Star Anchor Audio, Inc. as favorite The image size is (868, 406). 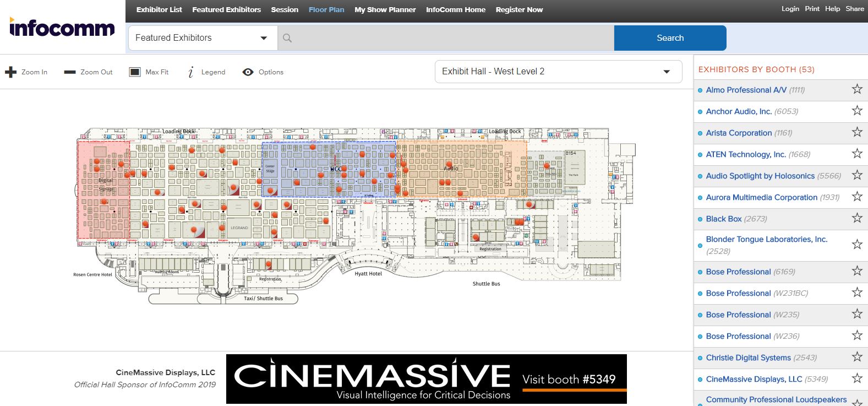coord(857,111)
